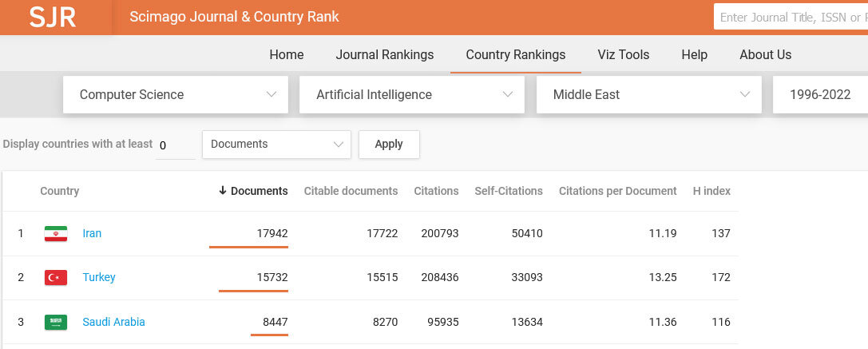Open the Middle East region dropdown
The image size is (868, 349).
click(x=648, y=95)
